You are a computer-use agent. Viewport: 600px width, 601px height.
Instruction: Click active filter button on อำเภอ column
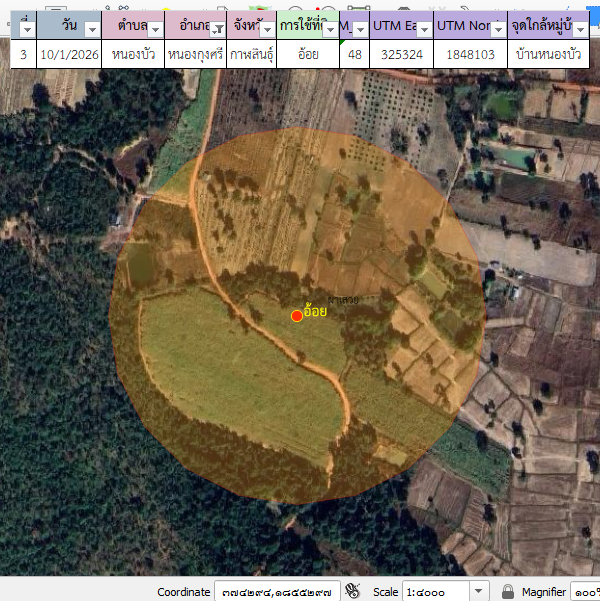coord(216,30)
